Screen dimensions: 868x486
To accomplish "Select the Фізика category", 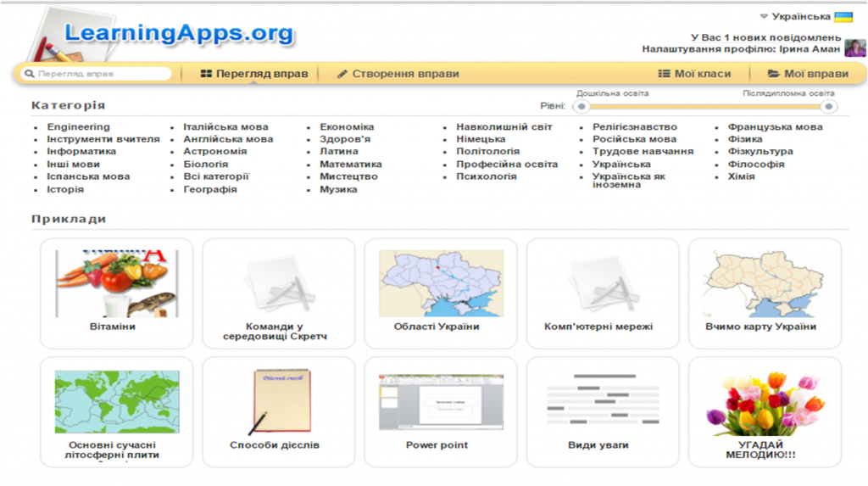I will (744, 139).
